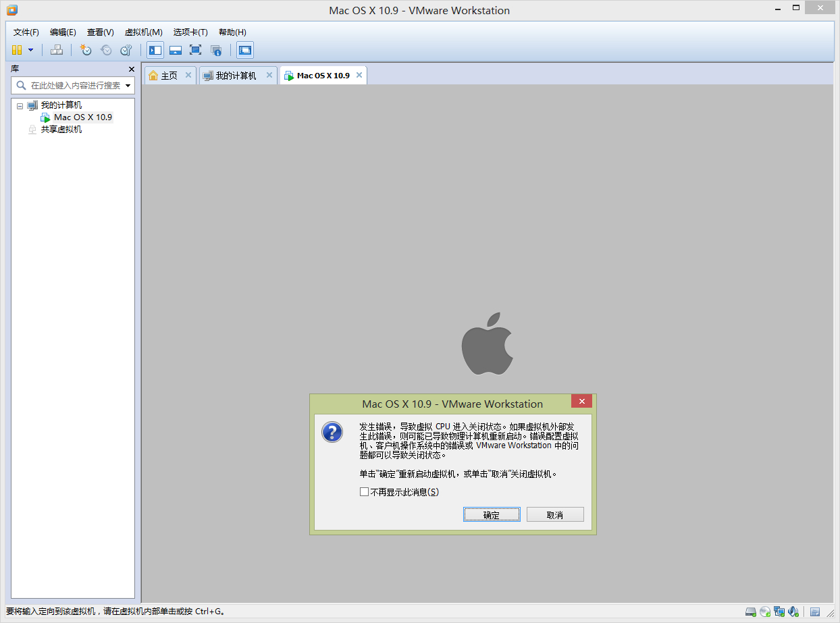
Task: Open the 虚拟机(M) menu
Action: click(143, 32)
